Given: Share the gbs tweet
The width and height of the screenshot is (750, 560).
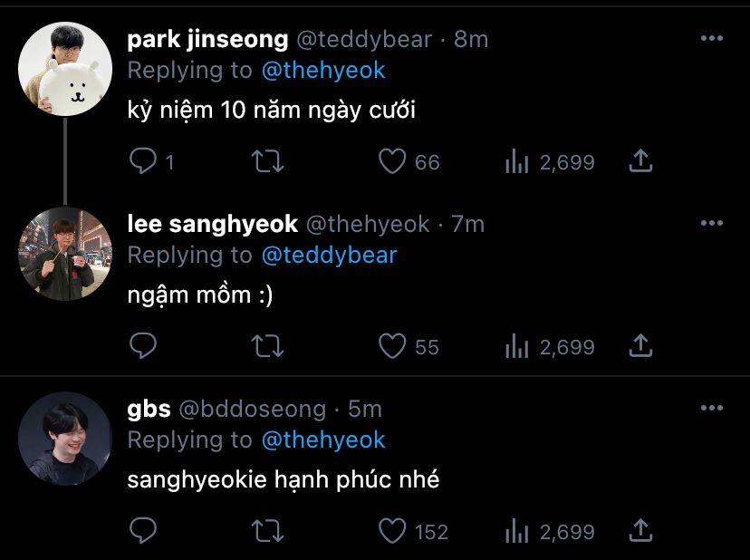Looking at the screenshot, I should pos(640,530).
